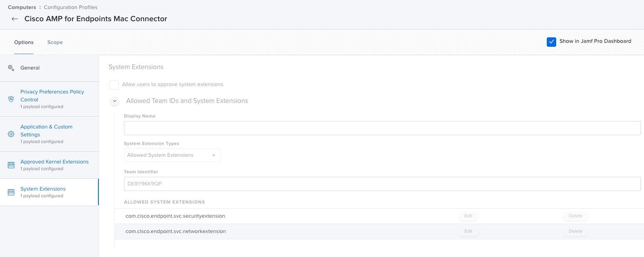Select com.cisco.endpoint.svc.securityextension text
The width and height of the screenshot is (644, 257).
(x=175, y=216)
